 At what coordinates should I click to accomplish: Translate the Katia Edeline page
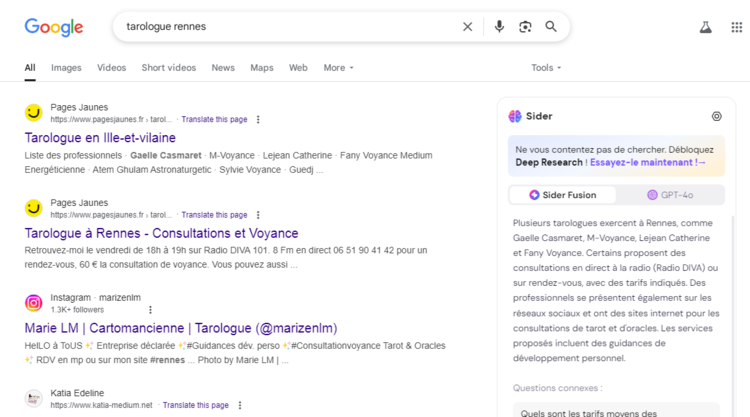tap(196, 405)
